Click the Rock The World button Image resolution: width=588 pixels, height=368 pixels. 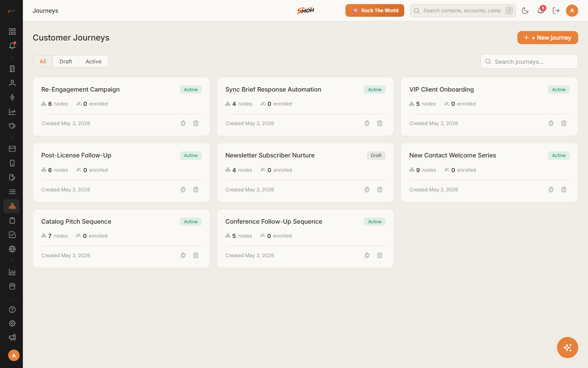pos(375,11)
